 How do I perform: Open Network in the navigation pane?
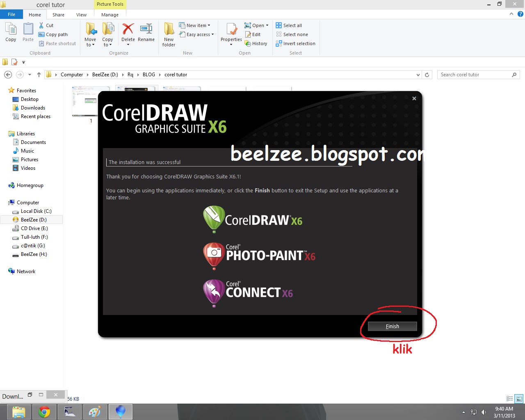pos(26,272)
